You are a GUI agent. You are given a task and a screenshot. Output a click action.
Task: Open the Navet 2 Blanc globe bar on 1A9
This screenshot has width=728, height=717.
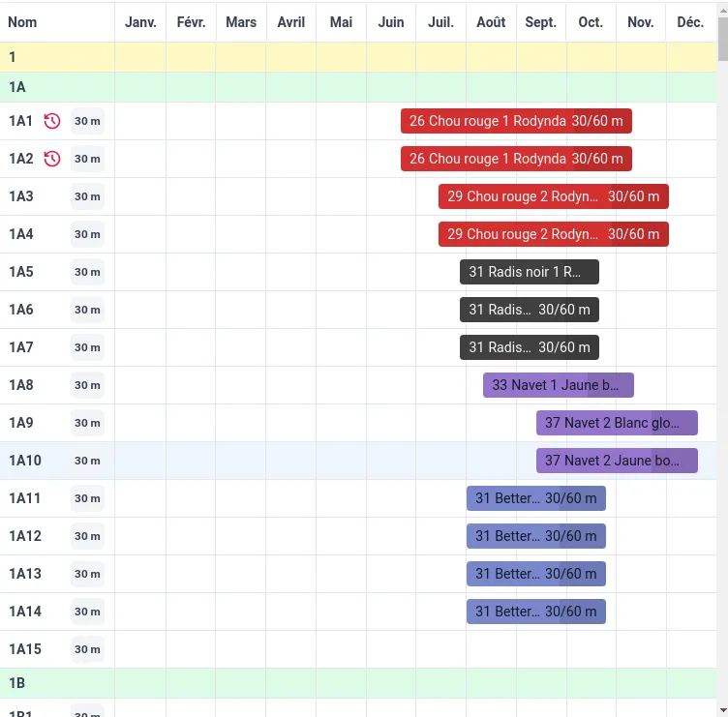(616, 423)
